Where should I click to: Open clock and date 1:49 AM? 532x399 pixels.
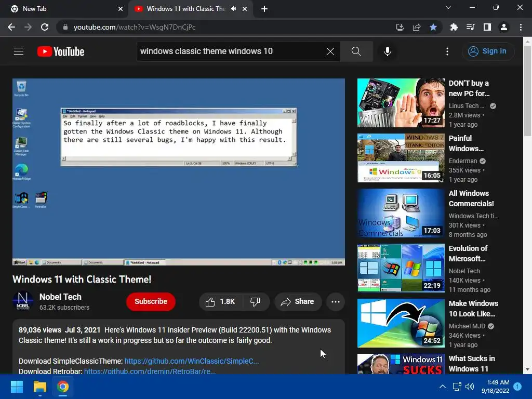495,387
